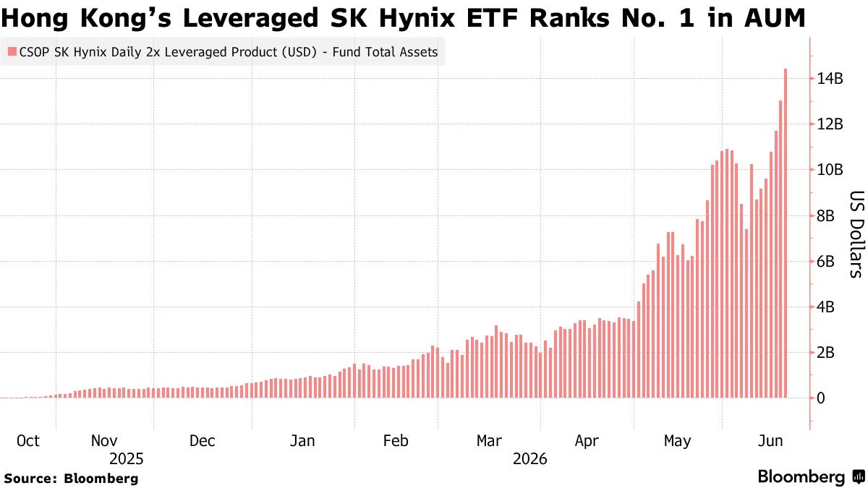Click the 10B y-axis label
The height and width of the screenshot is (488, 868).
[x=830, y=170]
